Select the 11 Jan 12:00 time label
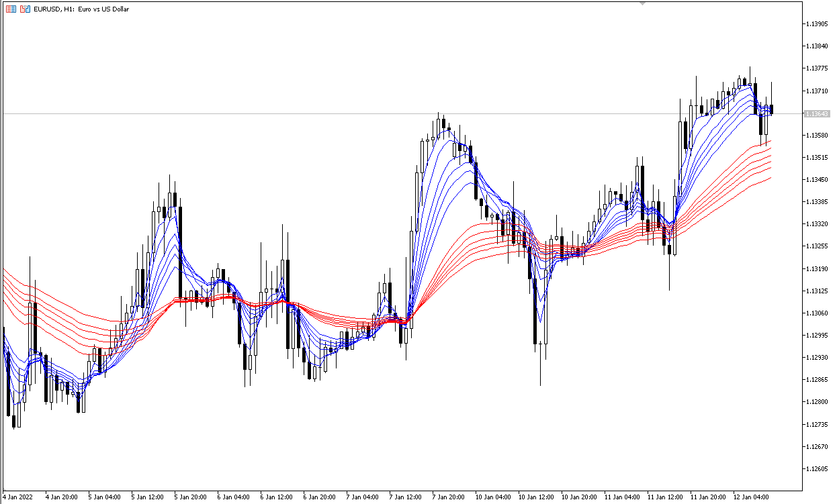Viewport: 837px width, 504px height. (664, 497)
